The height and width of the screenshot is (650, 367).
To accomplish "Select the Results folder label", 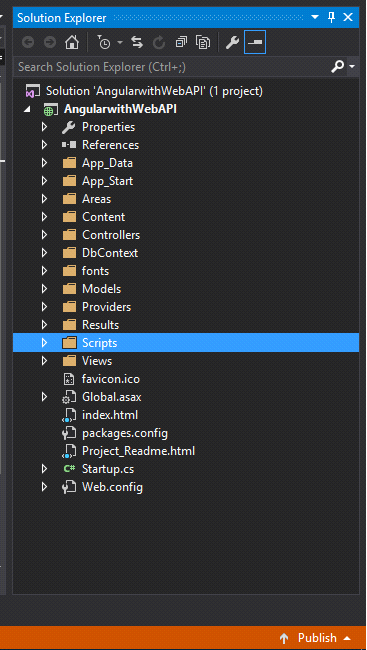I will tap(100, 325).
